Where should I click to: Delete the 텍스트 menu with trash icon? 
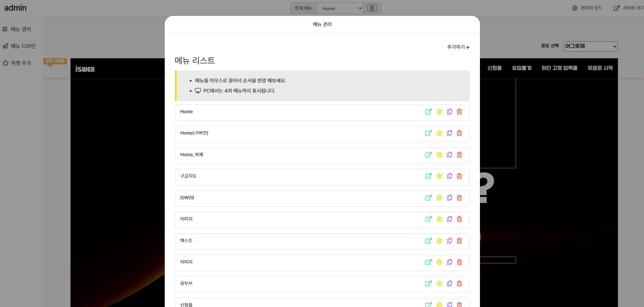pos(459,241)
